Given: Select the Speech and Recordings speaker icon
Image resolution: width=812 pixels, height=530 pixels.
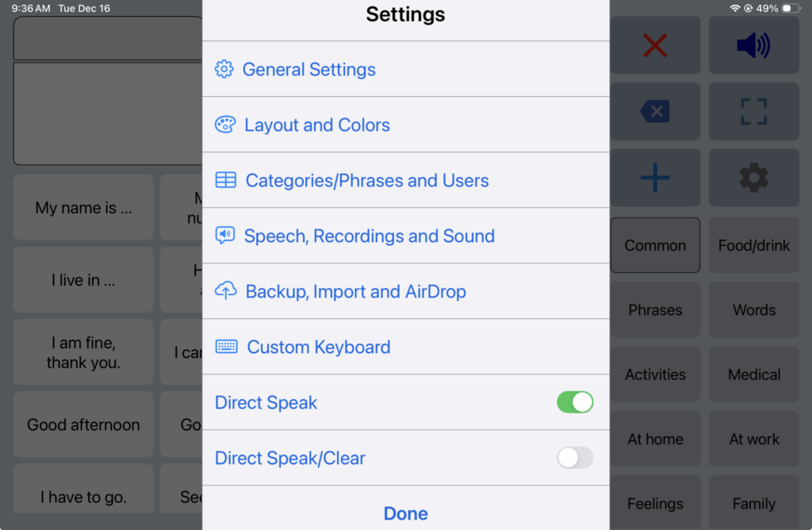Looking at the screenshot, I should (x=225, y=236).
